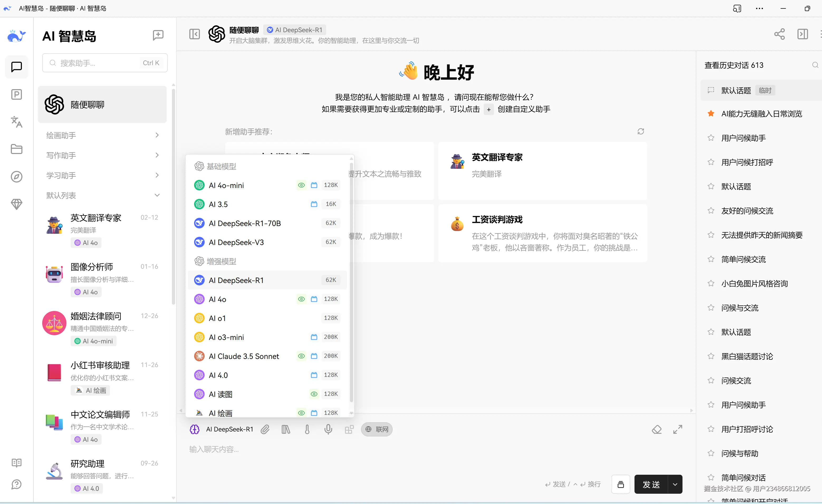Open the plugins grid icon near the input
822x504 pixels.
click(x=349, y=429)
